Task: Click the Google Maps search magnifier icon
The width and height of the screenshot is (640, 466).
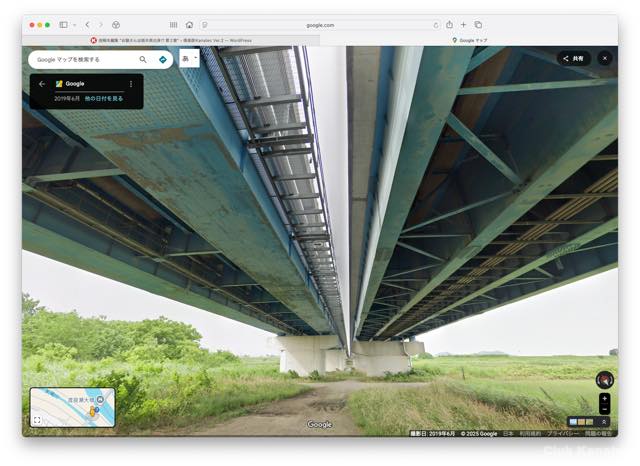Action: tap(143, 59)
